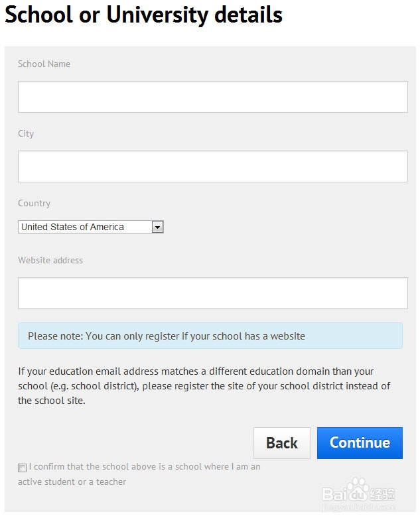Click the Country dropdown arrow button

coord(157,227)
